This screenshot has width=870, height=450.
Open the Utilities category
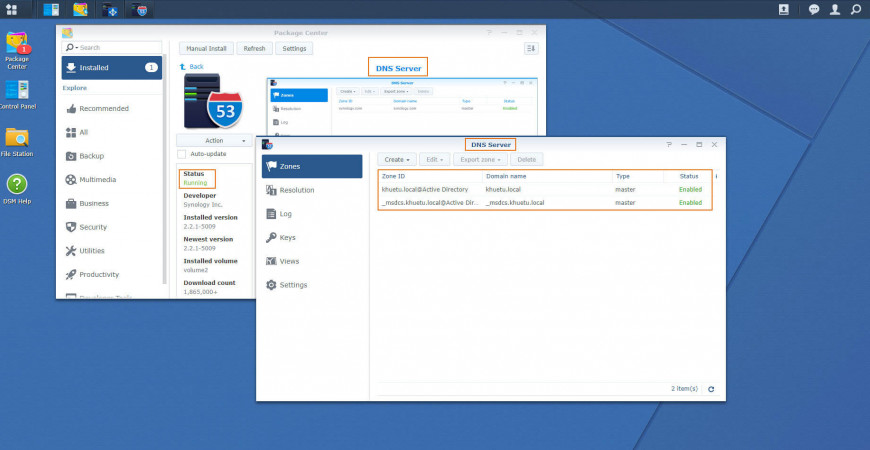coord(112,251)
